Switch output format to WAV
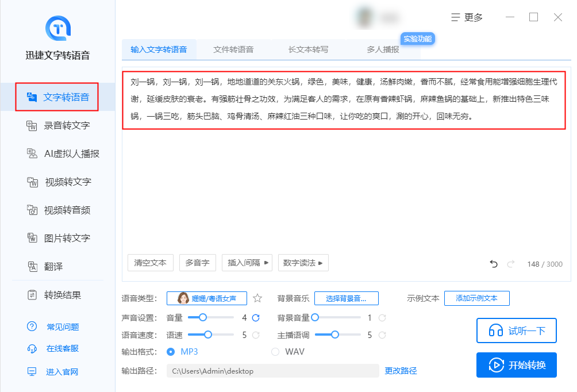Screen dimensions: 577x392 click(x=275, y=351)
